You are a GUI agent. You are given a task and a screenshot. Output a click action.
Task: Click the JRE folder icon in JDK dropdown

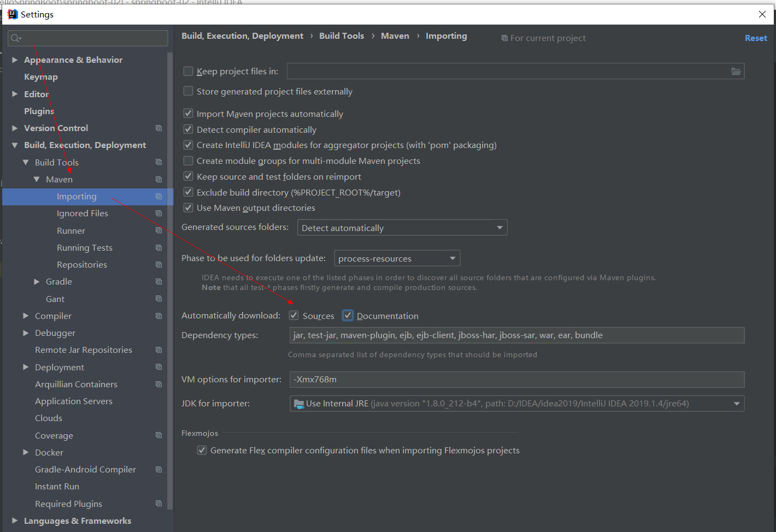tap(299, 404)
